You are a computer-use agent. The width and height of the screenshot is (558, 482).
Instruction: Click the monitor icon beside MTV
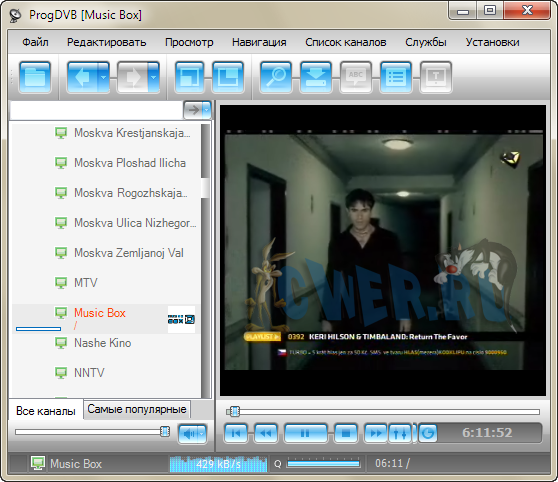61,283
